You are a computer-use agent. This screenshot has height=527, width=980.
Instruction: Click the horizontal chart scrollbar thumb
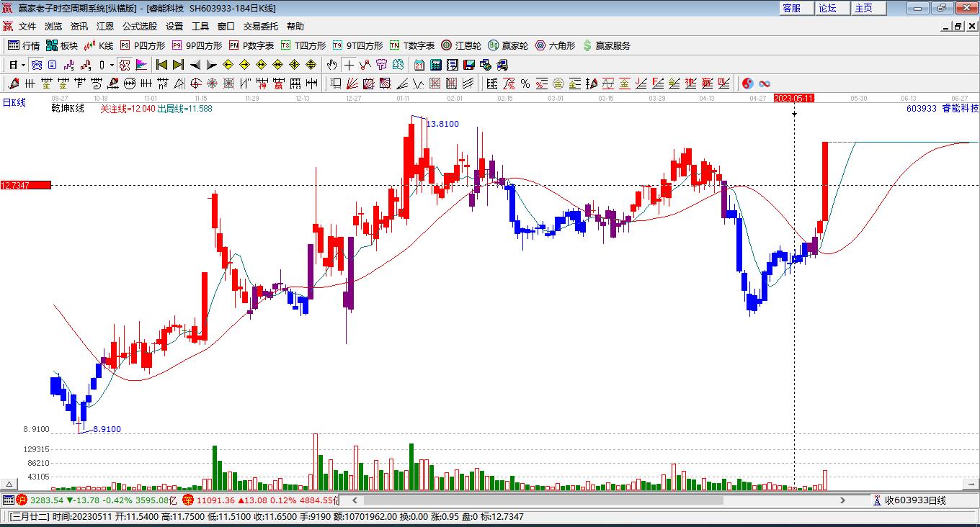tap(543, 500)
